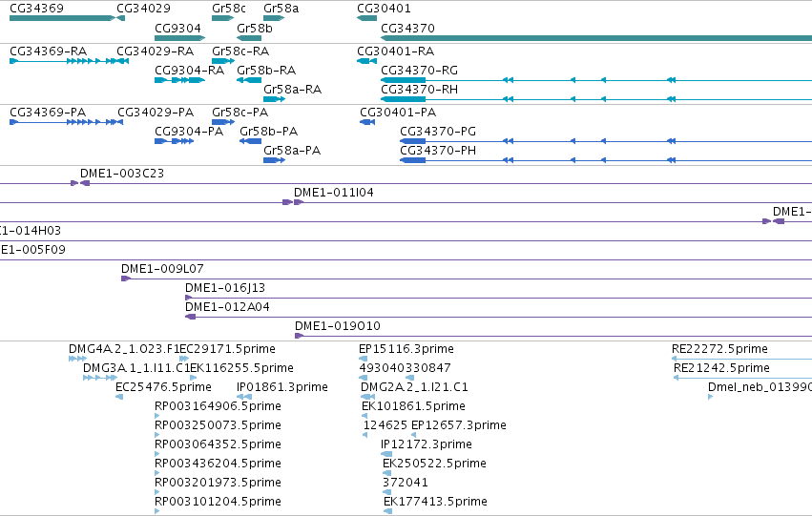Click the RP003064352.5prime EST label
The image size is (812, 516).
pos(218,444)
